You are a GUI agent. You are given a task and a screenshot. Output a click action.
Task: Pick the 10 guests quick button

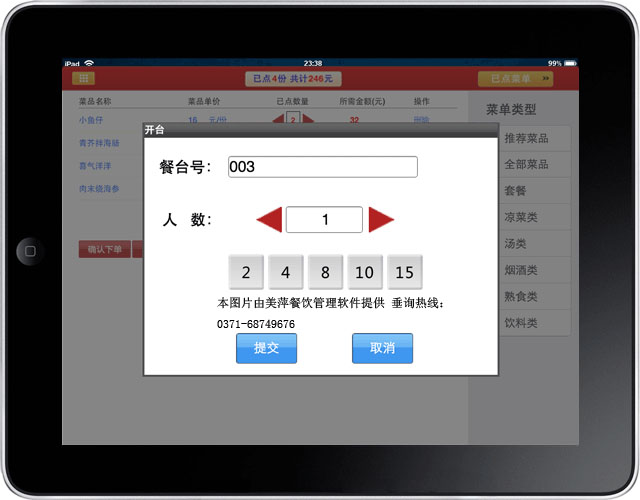364,272
